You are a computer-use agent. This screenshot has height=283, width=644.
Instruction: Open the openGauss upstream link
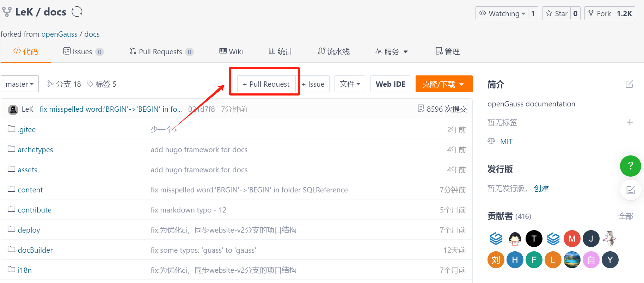(59, 34)
